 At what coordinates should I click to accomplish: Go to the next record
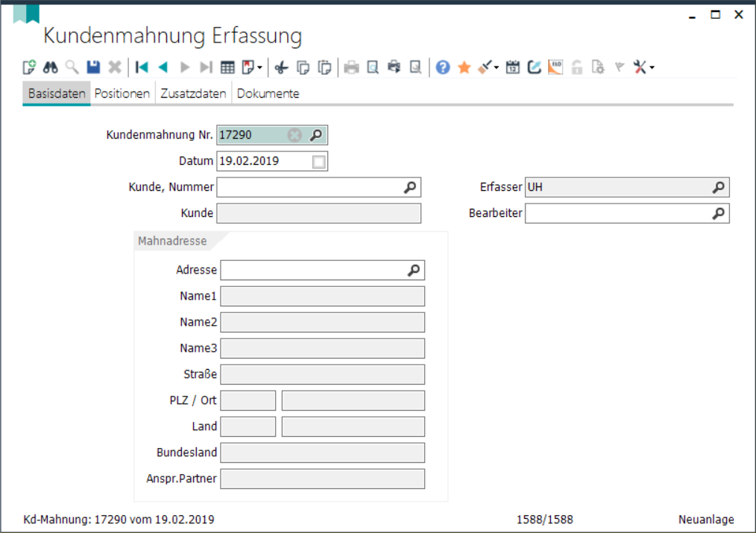[x=185, y=67]
